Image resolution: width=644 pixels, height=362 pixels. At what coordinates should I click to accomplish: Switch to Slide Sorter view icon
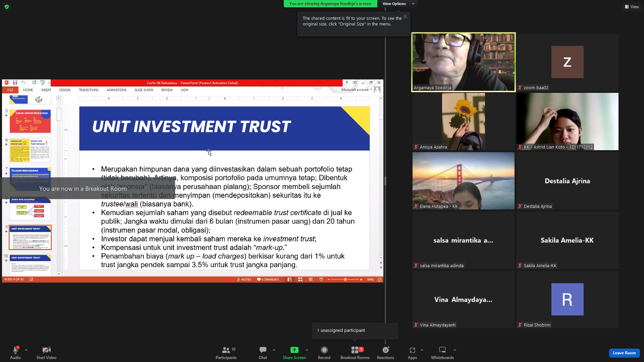(x=300, y=280)
